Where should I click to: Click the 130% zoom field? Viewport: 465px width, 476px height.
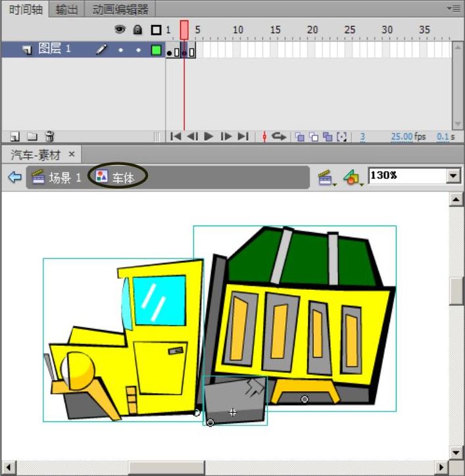(407, 176)
